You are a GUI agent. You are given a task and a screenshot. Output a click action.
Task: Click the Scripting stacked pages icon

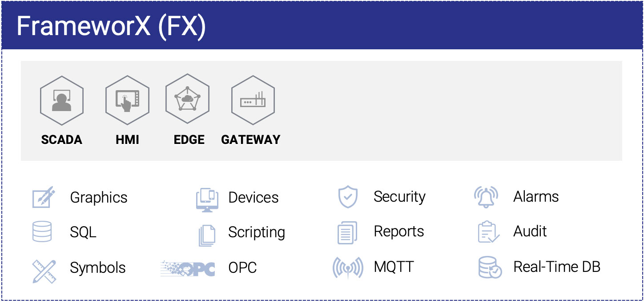(207, 235)
